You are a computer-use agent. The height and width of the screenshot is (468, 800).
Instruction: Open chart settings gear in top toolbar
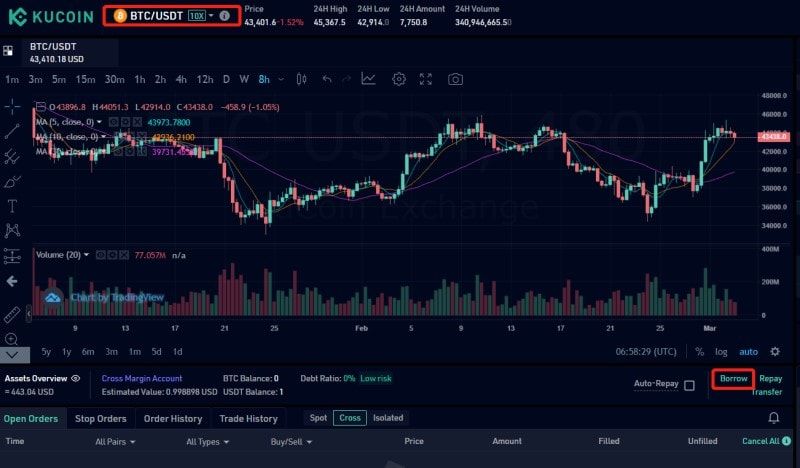(x=399, y=79)
